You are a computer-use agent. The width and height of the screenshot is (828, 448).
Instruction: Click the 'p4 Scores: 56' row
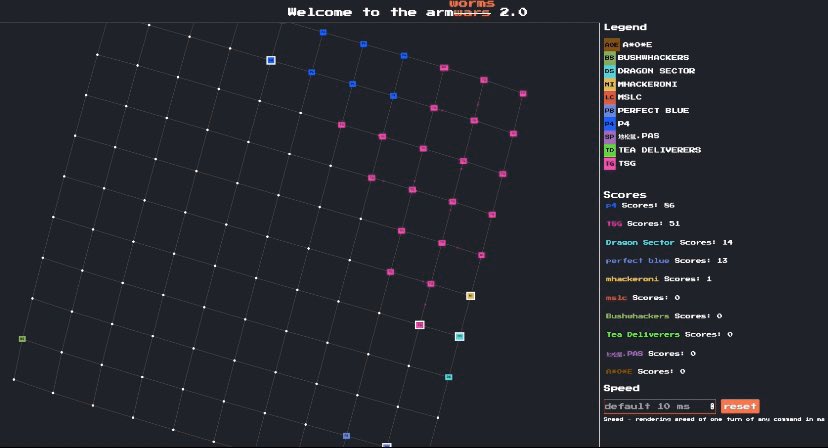(x=640, y=205)
